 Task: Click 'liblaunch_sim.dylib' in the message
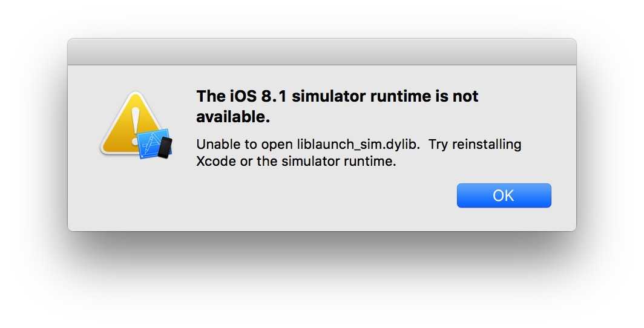358,145
